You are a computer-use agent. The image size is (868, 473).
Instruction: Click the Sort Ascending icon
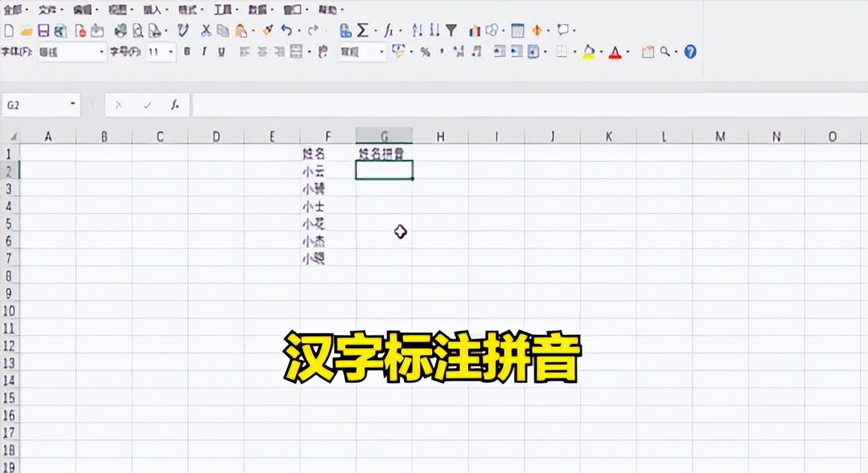coord(417,31)
